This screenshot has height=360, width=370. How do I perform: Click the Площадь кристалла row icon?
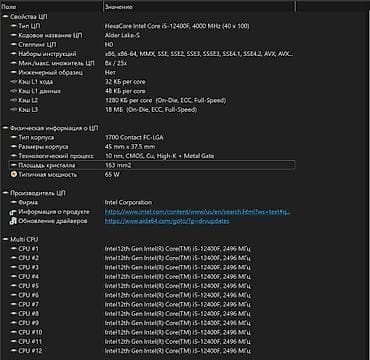click(14, 165)
